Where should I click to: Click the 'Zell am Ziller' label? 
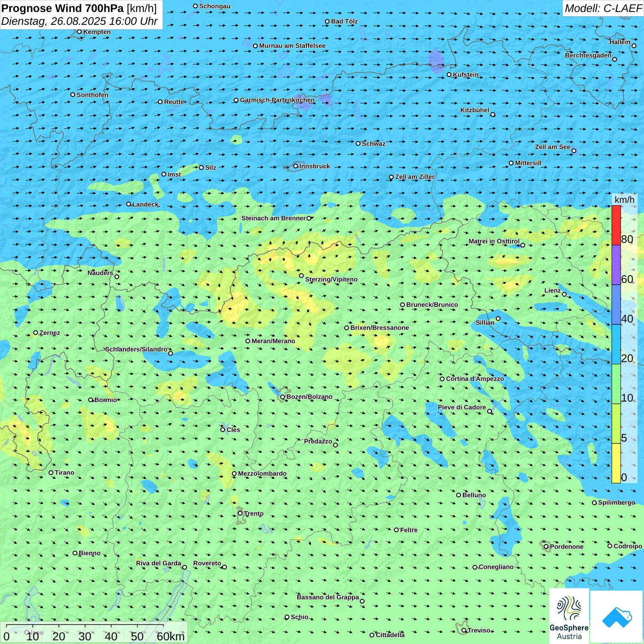414,177
